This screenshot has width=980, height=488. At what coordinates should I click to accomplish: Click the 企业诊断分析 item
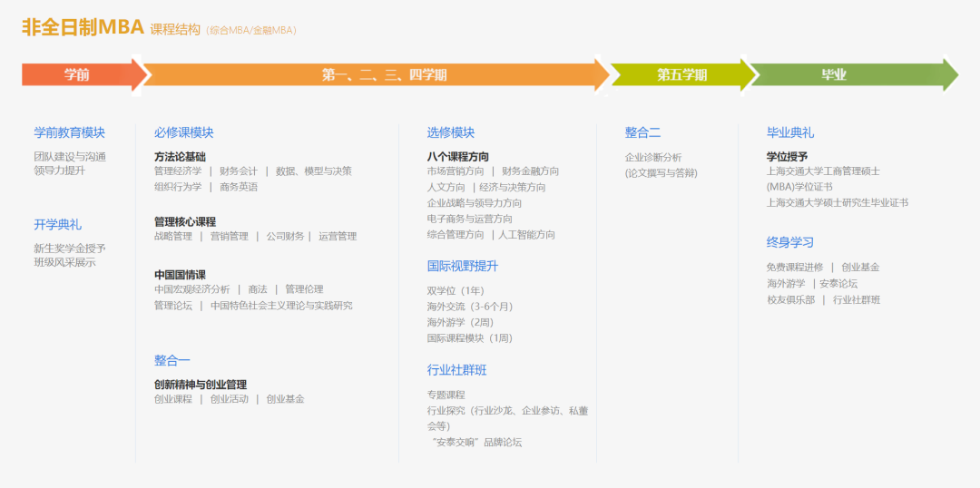coord(653,157)
